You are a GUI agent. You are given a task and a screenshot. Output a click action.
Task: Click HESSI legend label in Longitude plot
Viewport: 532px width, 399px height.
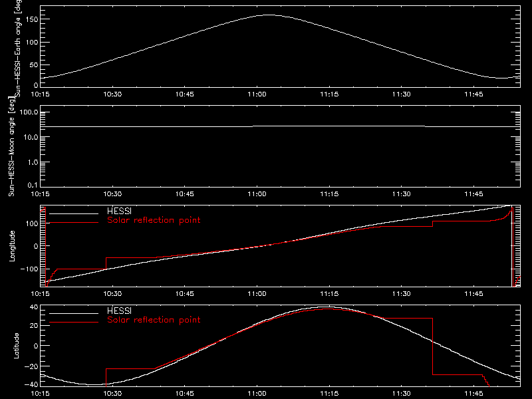[x=119, y=211]
